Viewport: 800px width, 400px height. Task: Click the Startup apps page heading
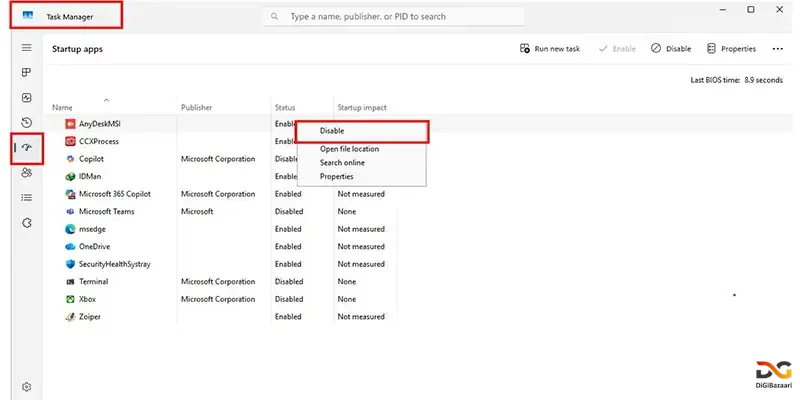pyautogui.click(x=77, y=49)
